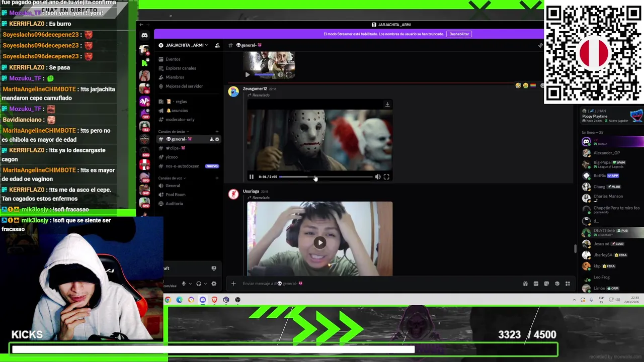Toggle headphones deafen in user panel
The image size is (644, 362).
[199, 284]
